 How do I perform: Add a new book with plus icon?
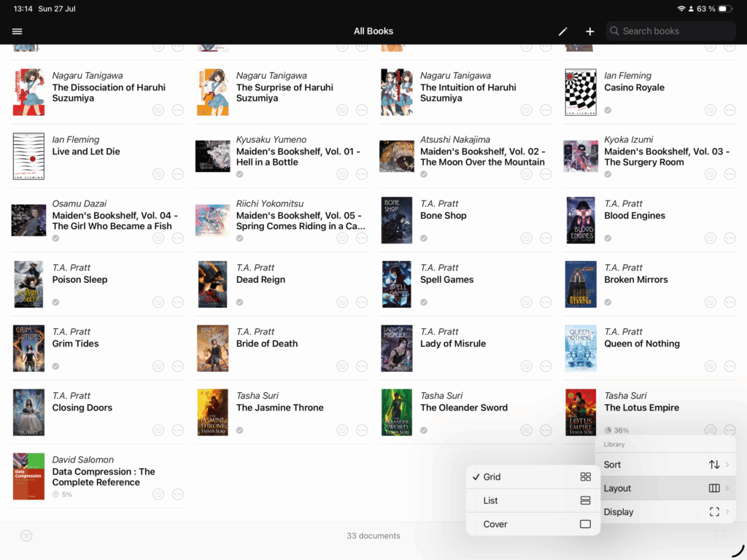tap(589, 31)
